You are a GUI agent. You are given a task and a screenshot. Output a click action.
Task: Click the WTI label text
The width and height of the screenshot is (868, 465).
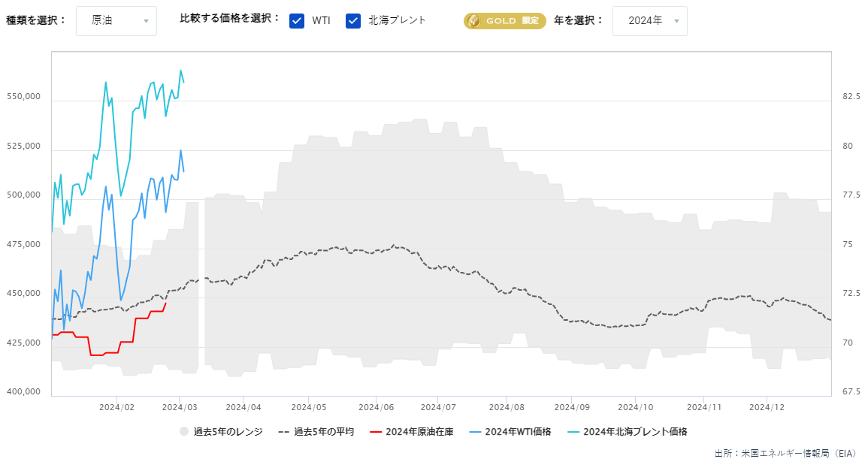321,21
